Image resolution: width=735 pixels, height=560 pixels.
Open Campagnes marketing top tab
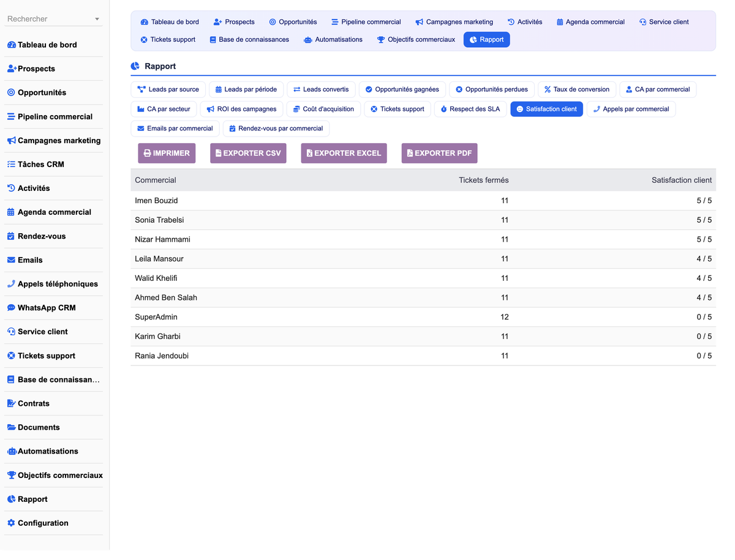click(x=454, y=22)
